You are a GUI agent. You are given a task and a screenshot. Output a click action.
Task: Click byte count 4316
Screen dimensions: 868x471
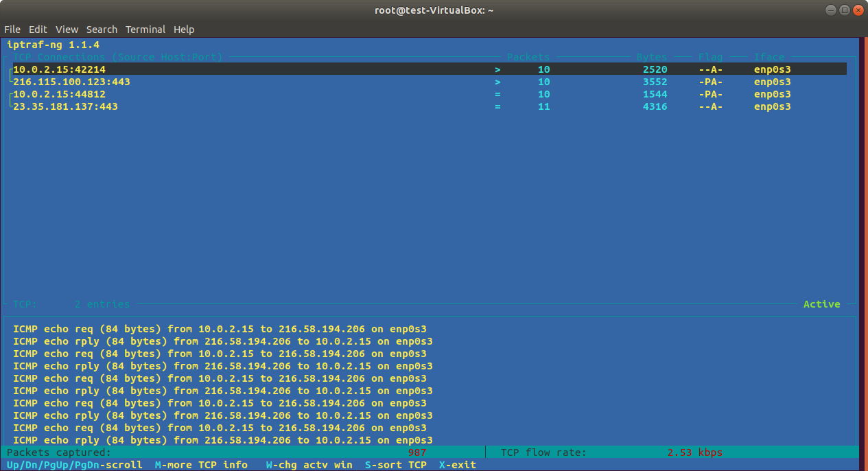pyautogui.click(x=655, y=106)
